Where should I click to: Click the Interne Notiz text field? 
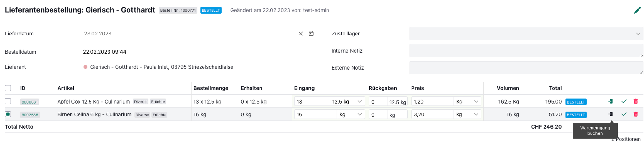tap(526, 51)
